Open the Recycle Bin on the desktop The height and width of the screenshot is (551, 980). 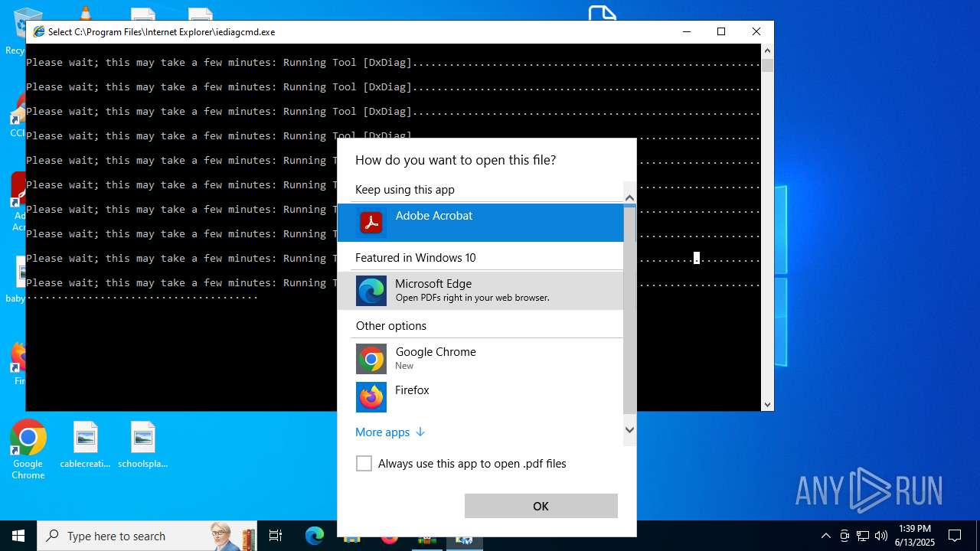pos(17,31)
